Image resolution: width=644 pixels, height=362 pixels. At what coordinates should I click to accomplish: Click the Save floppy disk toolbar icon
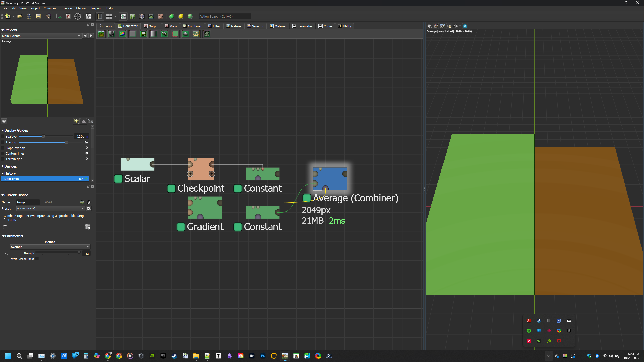coord(38,16)
